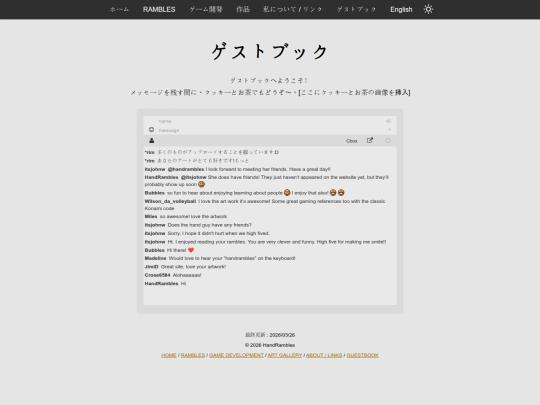Click username Madeline in chat

pos(155,258)
